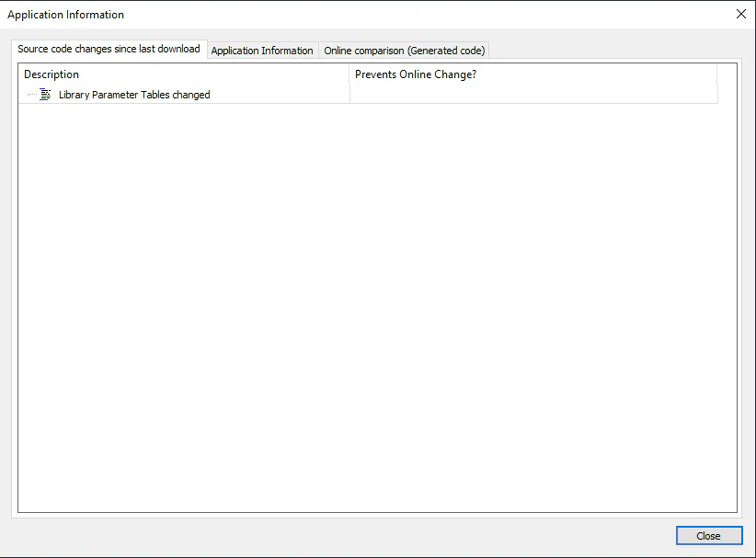Viewport: 756px width, 558px height.
Task: Click the word "changed" in the list entry
Action: tap(191, 95)
